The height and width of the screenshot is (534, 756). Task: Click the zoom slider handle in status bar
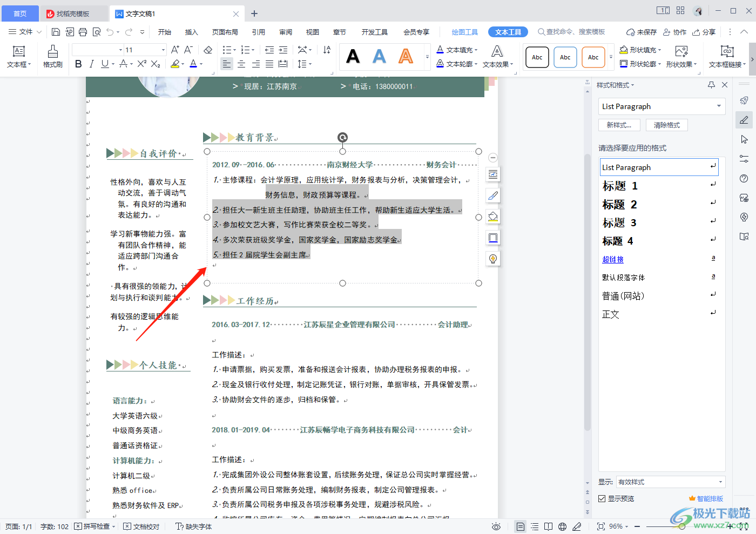click(x=682, y=526)
